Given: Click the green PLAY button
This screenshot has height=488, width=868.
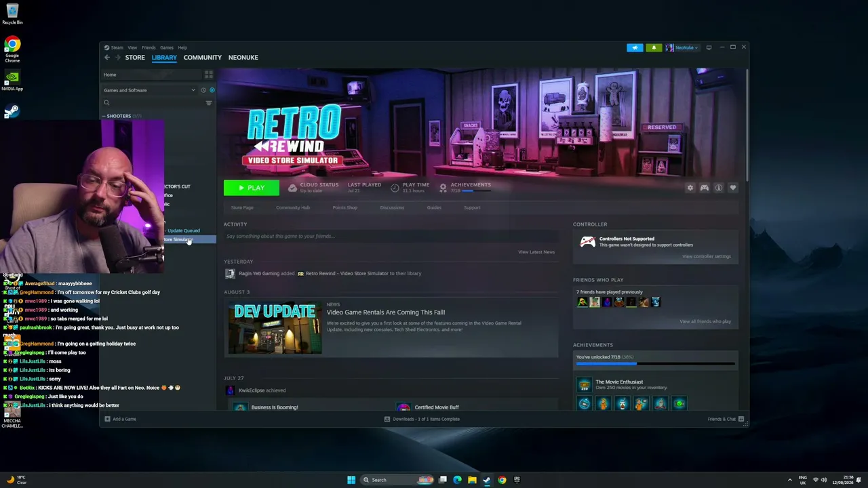Looking at the screenshot, I should [x=251, y=188].
